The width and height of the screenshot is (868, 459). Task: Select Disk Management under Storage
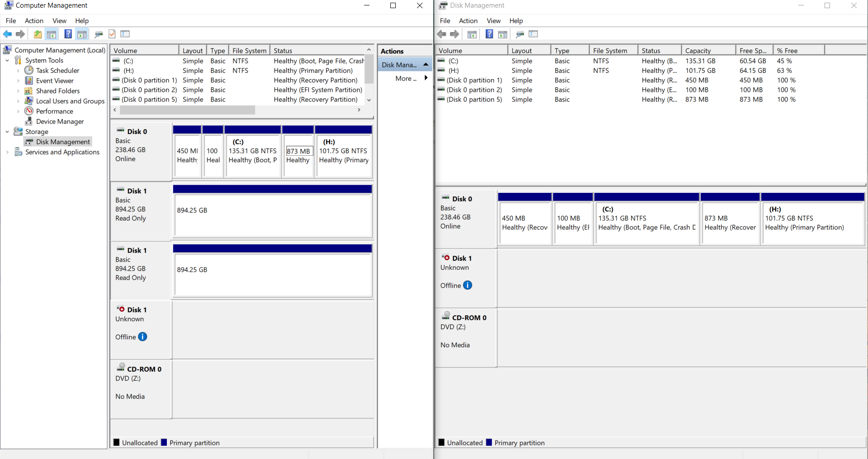pyautogui.click(x=63, y=142)
